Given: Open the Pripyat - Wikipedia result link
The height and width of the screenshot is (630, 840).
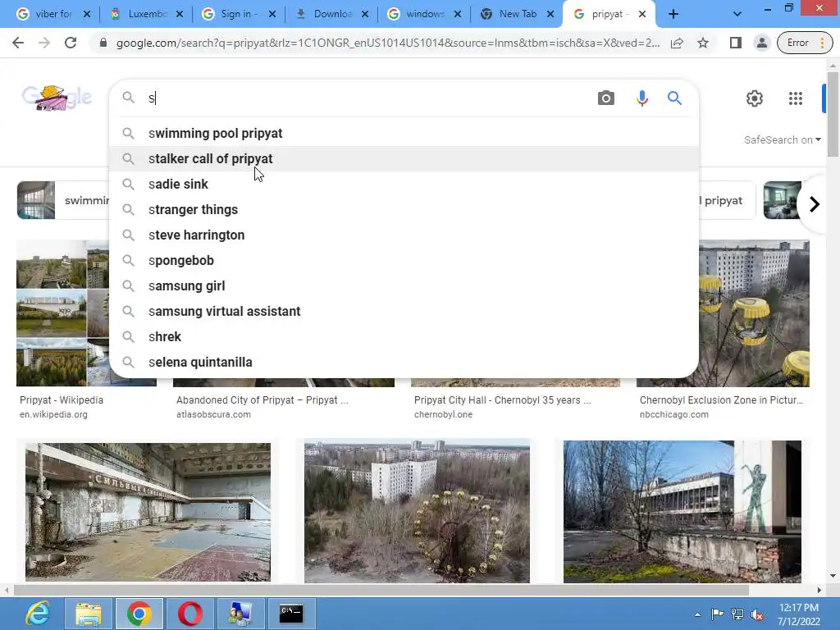Looking at the screenshot, I should click(x=61, y=400).
